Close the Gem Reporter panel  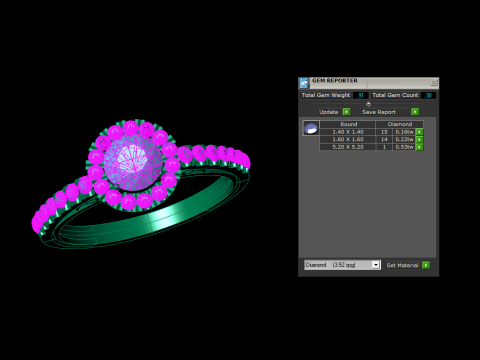tap(434, 82)
